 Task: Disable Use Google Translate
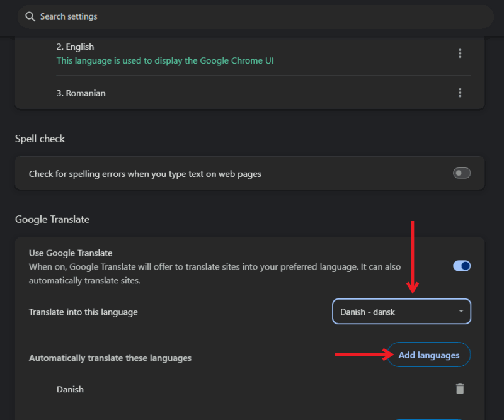(462, 266)
